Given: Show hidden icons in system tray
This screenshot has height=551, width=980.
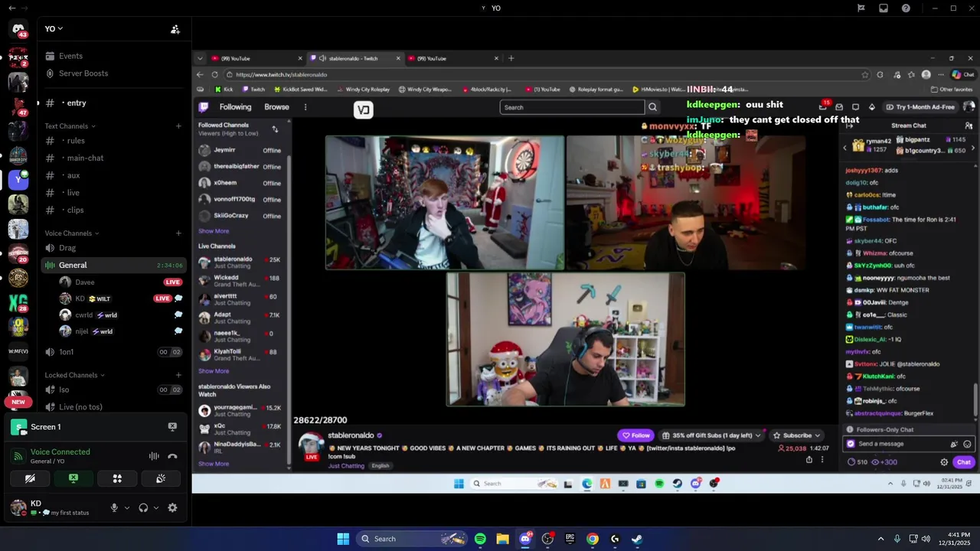Looking at the screenshot, I should pyautogui.click(x=880, y=539).
